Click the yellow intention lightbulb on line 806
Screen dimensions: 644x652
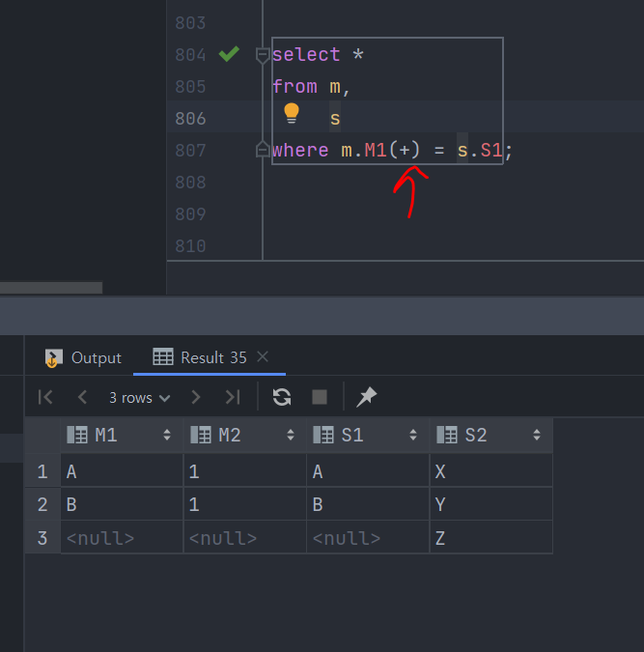291,113
